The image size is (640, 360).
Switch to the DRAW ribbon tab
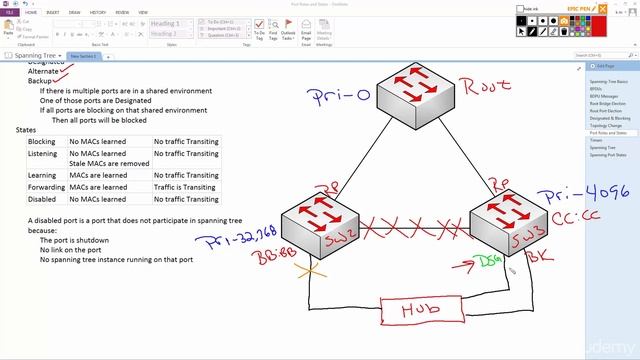tap(74, 12)
